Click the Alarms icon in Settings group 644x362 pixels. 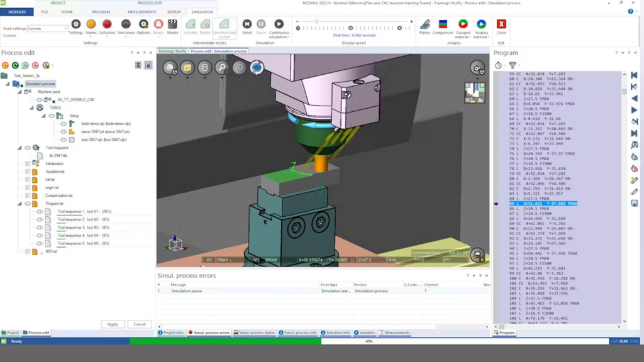(91, 25)
